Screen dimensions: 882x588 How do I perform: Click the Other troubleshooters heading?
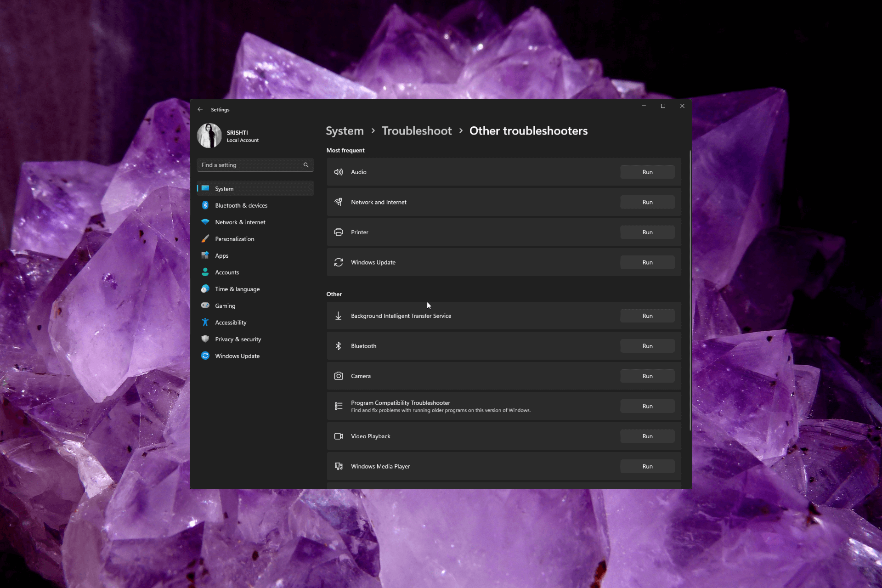point(528,131)
